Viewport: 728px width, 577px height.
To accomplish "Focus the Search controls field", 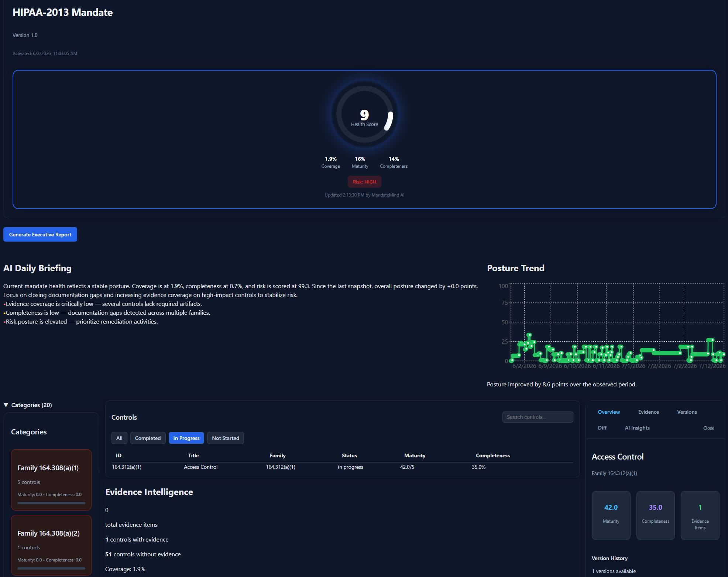I will (x=538, y=417).
